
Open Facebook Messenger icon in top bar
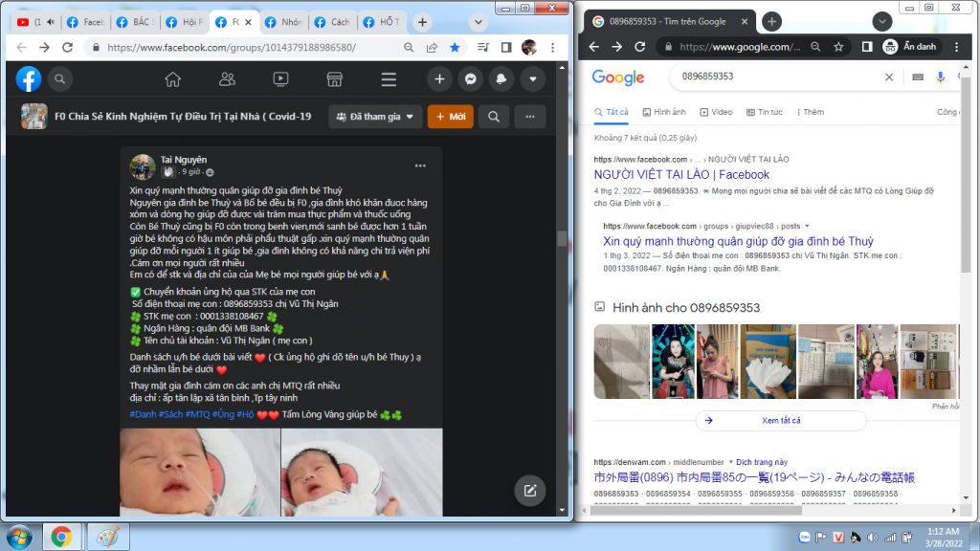tap(471, 79)
